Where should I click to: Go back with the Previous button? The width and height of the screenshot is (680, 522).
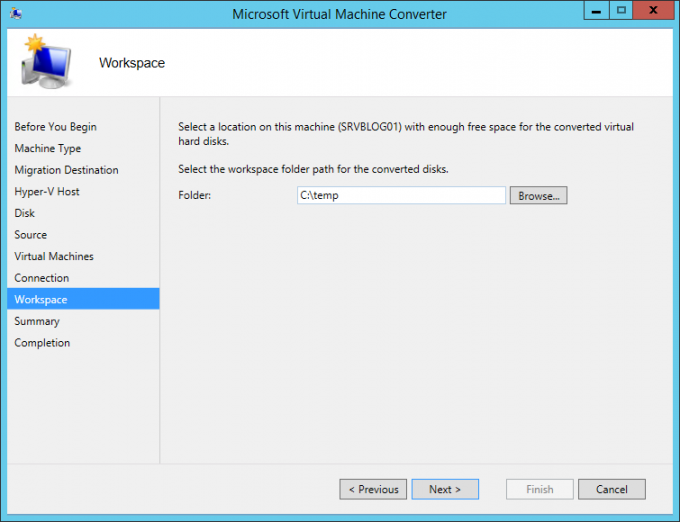pos(373,489)
